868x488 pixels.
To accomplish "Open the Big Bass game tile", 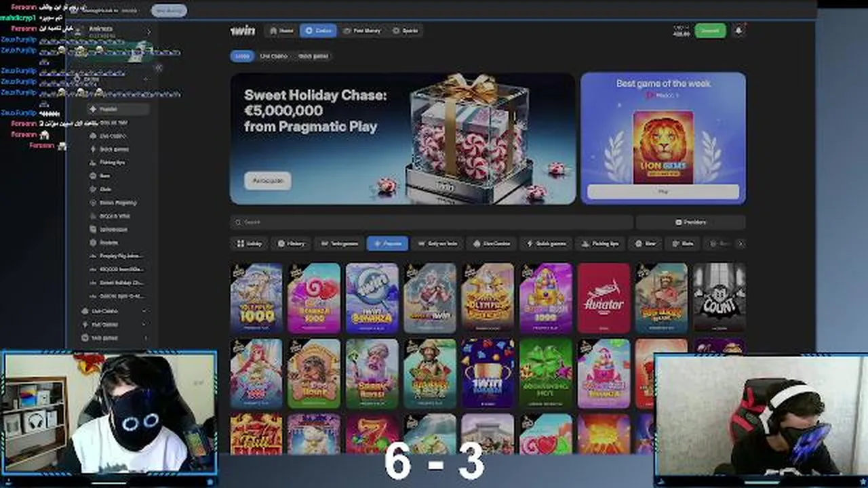I will pos(662,298).
